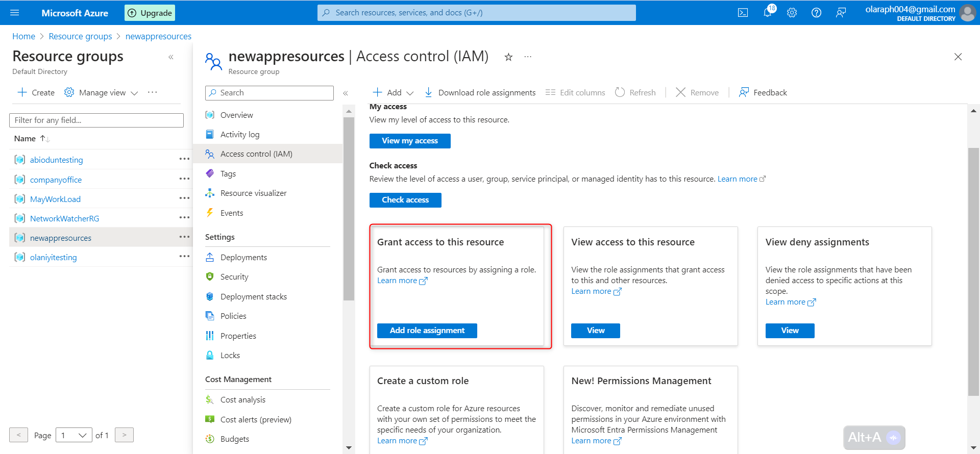The height and width of the screenshot is (454, 980).
Task: Open ellipsis menu for abioduntesting
Action: (184, 159)
